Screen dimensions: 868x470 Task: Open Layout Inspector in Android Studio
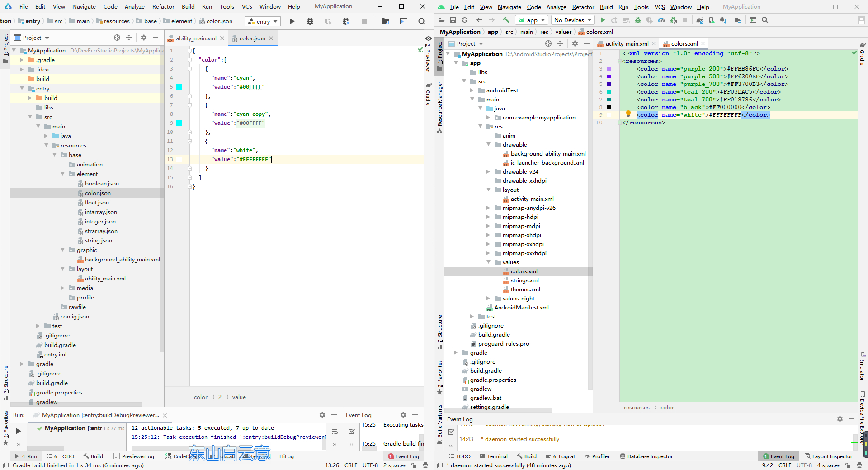coord(828,456)
